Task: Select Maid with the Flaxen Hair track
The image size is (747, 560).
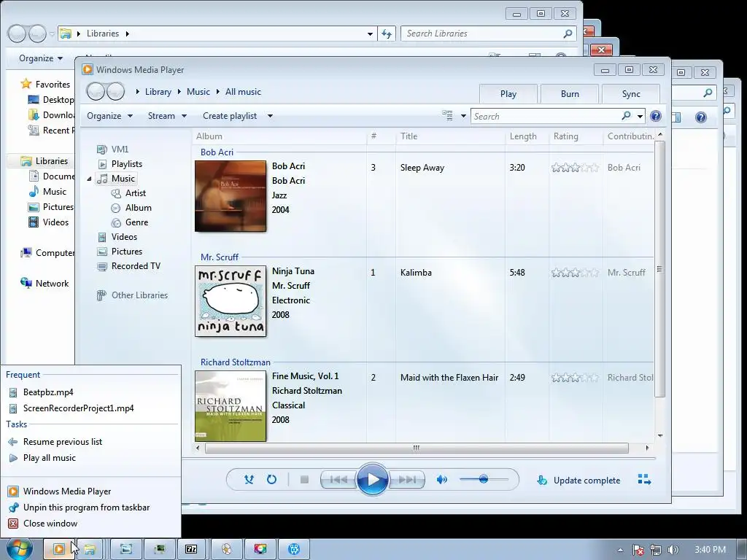Action: [449, 378]
